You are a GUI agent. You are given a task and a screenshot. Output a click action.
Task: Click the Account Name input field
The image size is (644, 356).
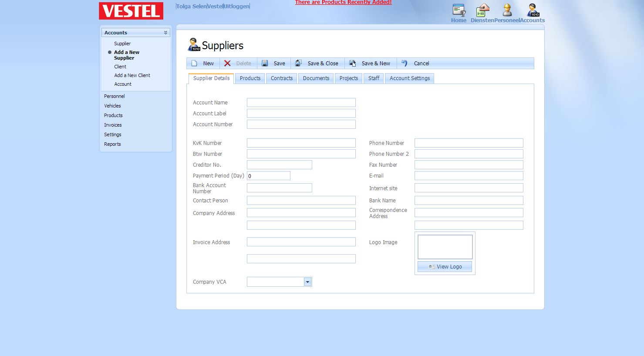pyautogui.click(x=301, y=103)
